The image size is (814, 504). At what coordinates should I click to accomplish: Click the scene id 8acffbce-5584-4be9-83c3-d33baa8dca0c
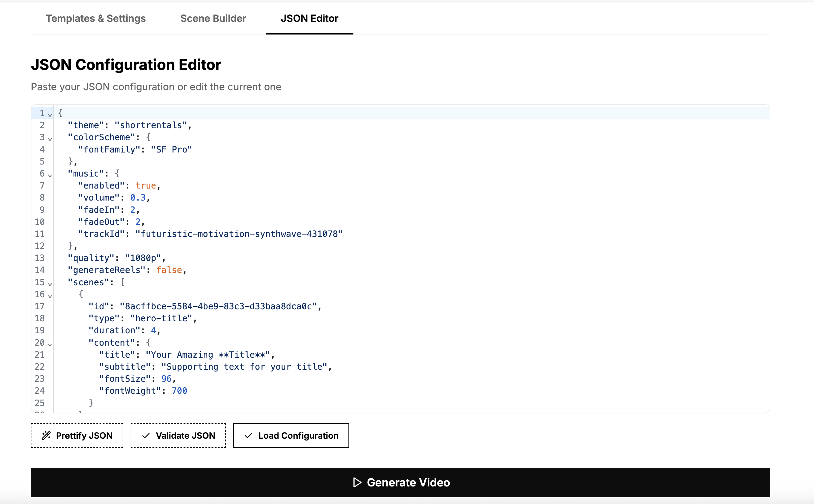coord(218,306)
